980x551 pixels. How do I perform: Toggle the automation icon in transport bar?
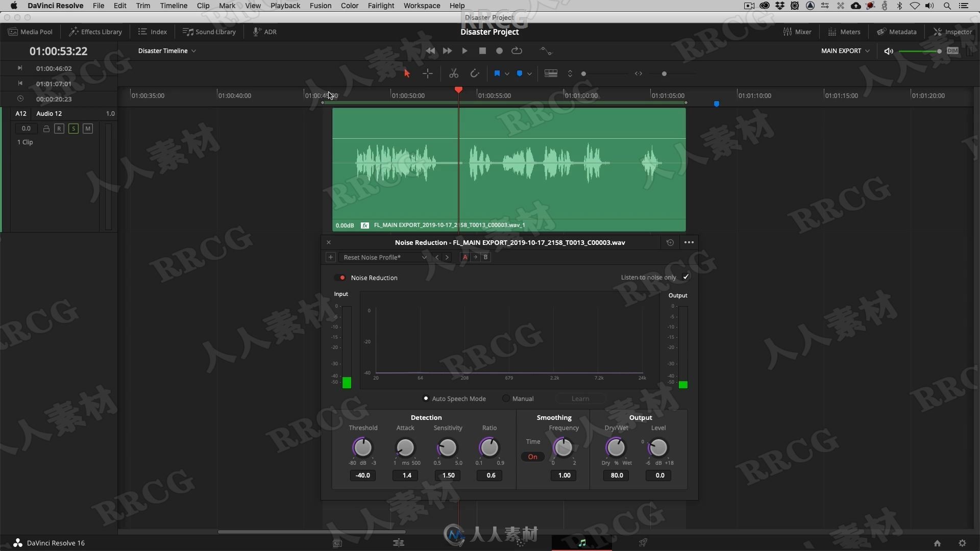point(546,51)
